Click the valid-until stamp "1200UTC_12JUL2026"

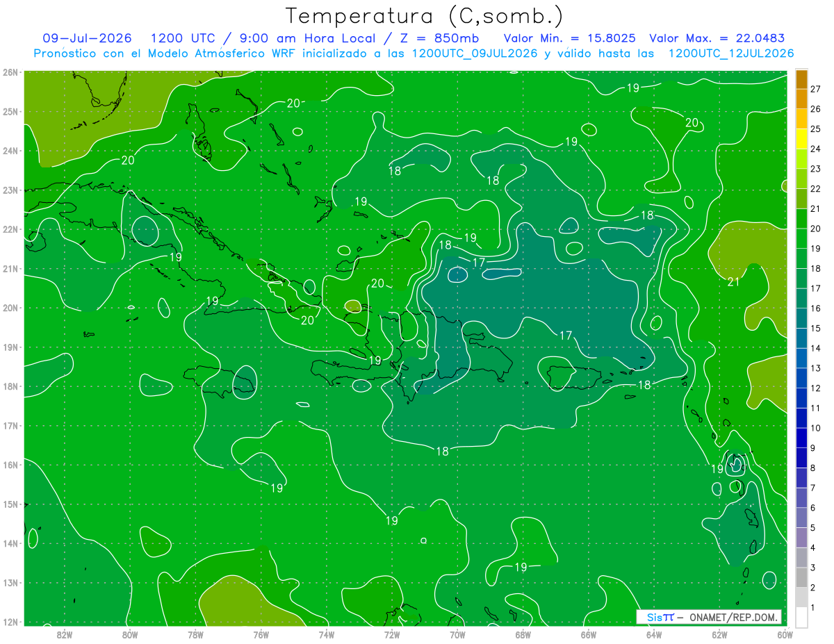(x=731, y=53)
